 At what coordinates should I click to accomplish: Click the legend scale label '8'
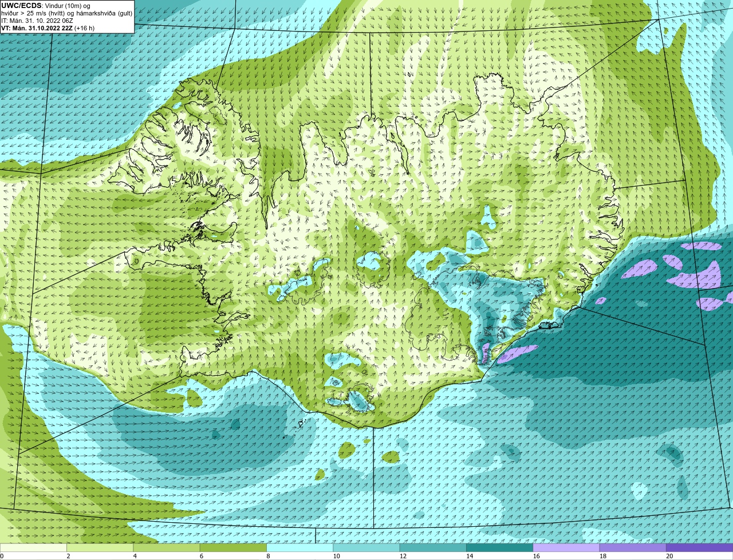click(268, 556)
